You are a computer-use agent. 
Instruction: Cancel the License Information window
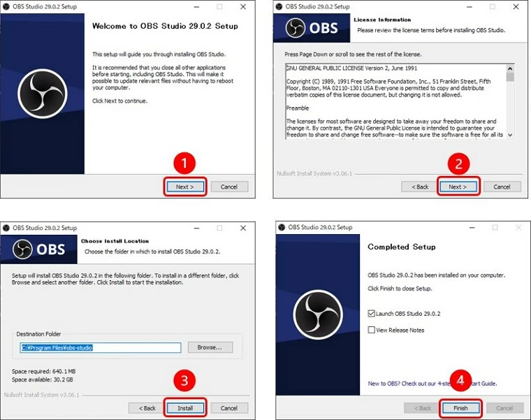[x=502, y=187]
